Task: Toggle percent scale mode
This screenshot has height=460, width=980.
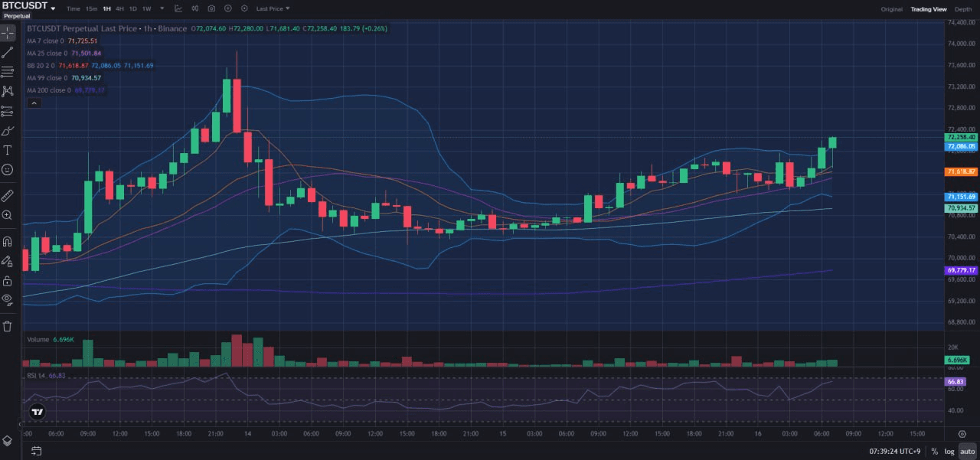Action: [x=934, y=452]
